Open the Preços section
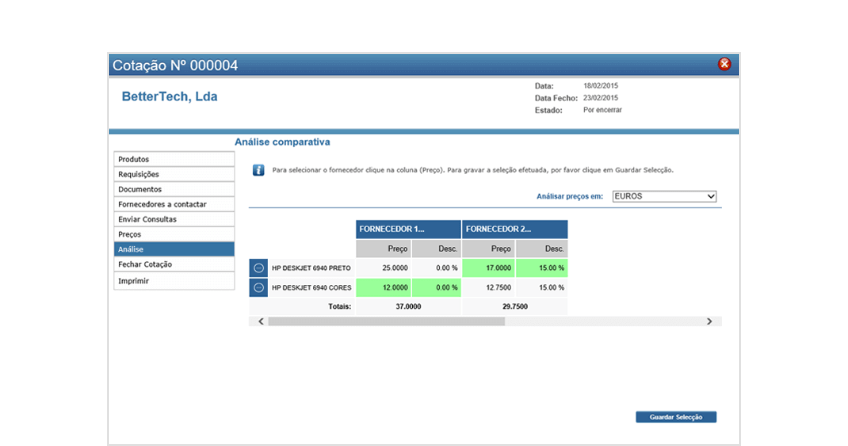 click(x=174, y=235)
